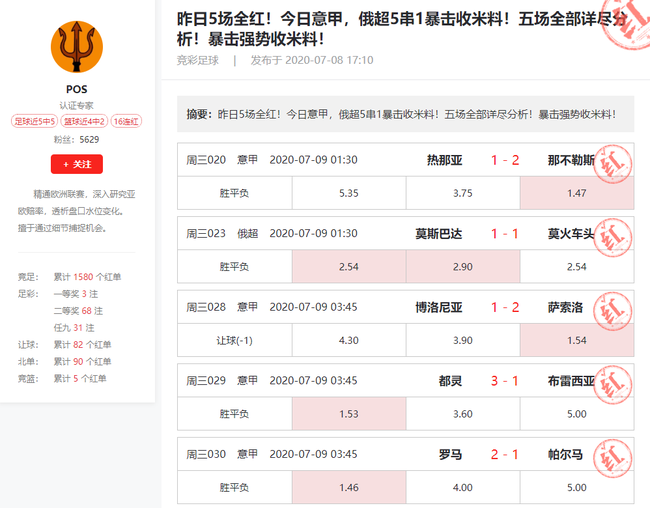Click the 莫火车头 team name
Screen dimensions: 650x508
(x=571, y=234)
